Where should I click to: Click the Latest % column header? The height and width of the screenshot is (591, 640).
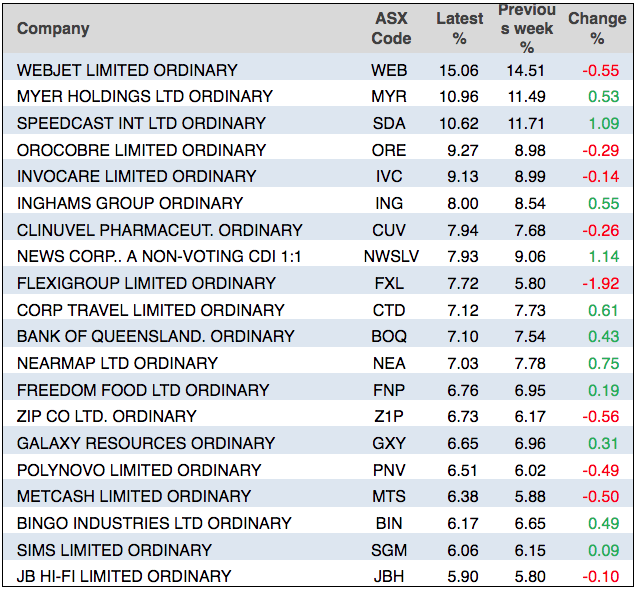(x=459, y=29)
